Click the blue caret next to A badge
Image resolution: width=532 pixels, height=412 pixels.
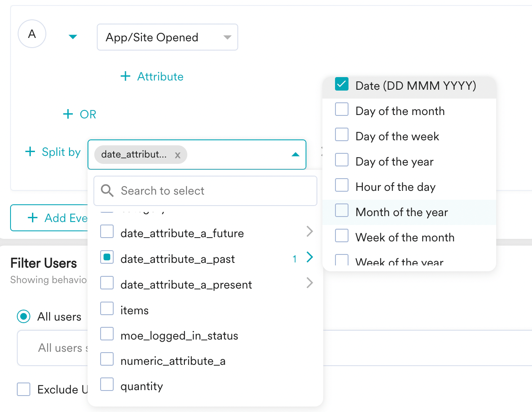pos(73,37)
